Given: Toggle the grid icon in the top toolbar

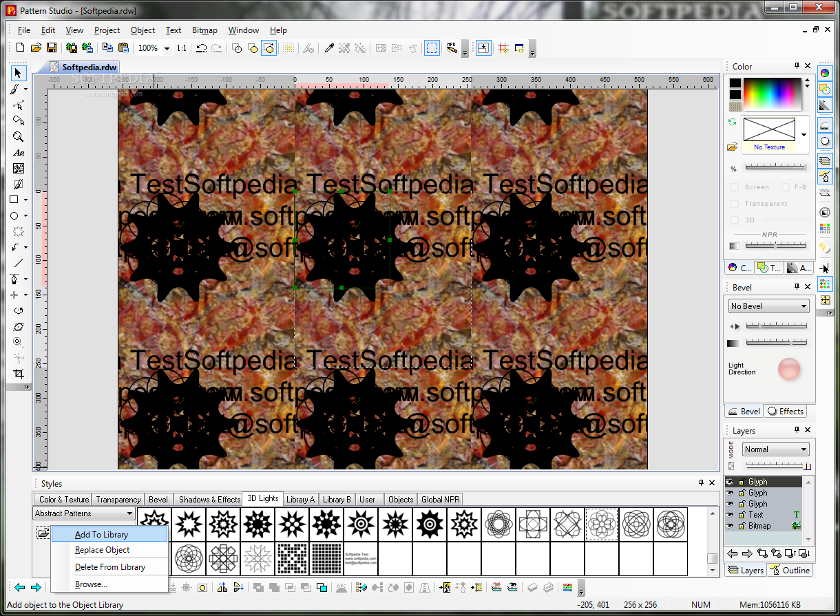Looking at the screenshot, I should point(503,48).
